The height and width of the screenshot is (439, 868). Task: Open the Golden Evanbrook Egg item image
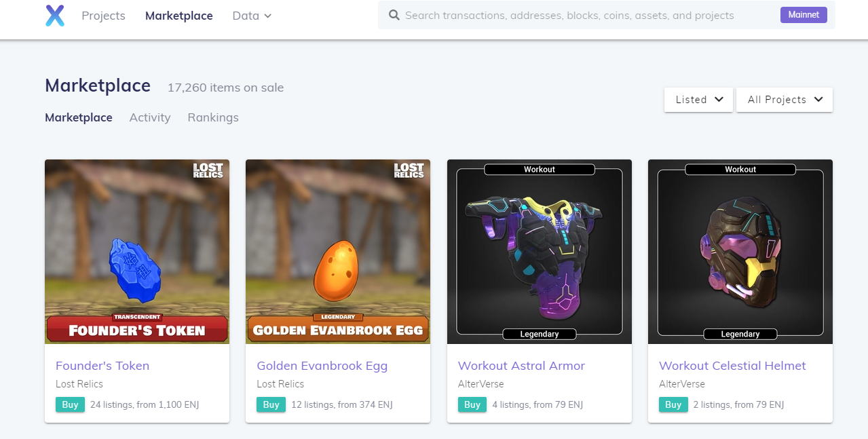[338, 252]
